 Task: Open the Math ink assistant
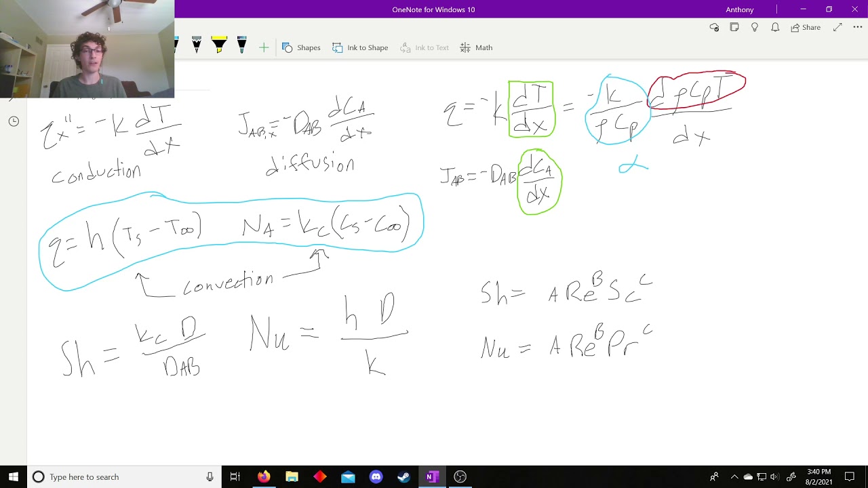[476, 47]
